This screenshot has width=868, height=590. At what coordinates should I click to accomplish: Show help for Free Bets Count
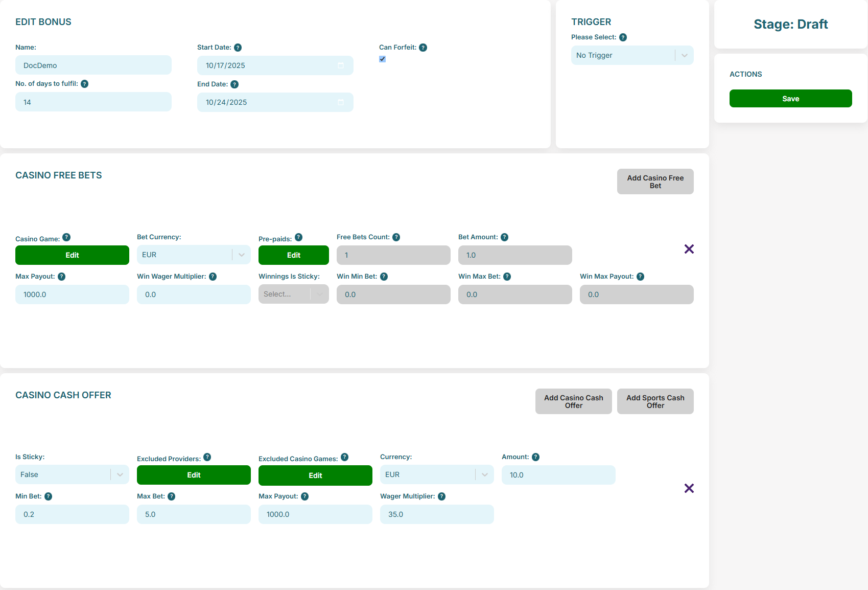click(x=396, y=237)
